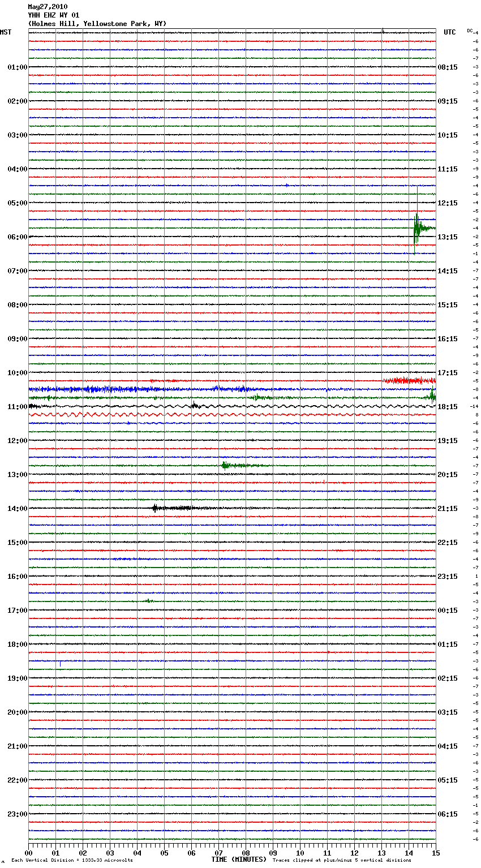This screenshot has width=481, height=868.
Task: Select the 23:00 MST hour label
Action: pyautogui.click(x=18, y=814)
